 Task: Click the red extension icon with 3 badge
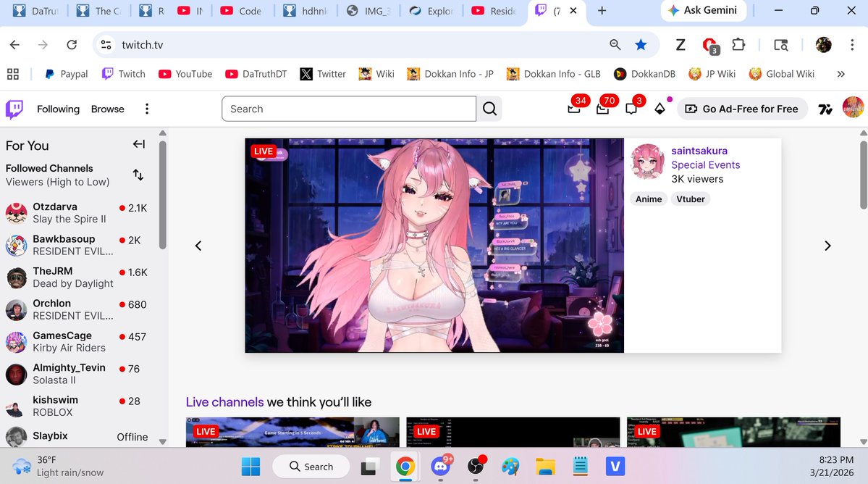709,46
